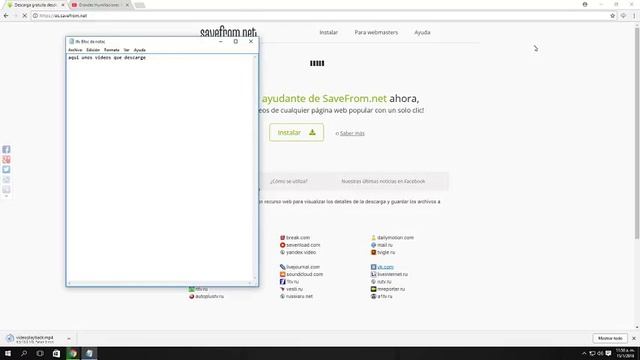Image resolution: width=640 pixels, height=360 pixels.
Task: Open a new Chrome tab
Action: tap(140, 5)
